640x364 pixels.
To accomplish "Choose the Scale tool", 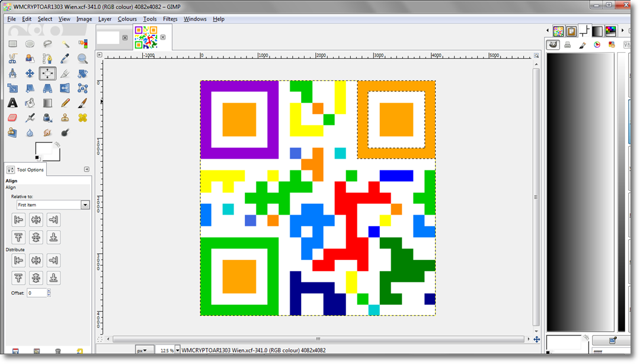I will click(12, 88).
